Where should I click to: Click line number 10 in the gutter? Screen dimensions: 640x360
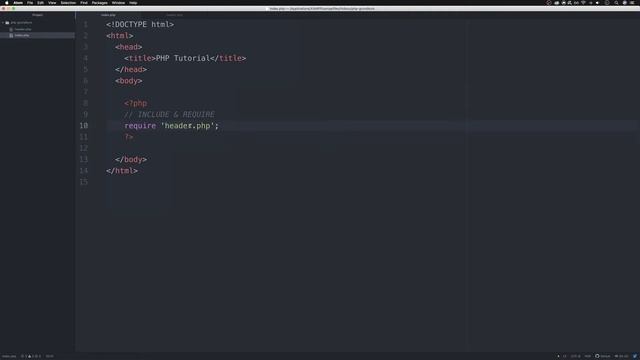pyautogui.click(x=84, y=126)
